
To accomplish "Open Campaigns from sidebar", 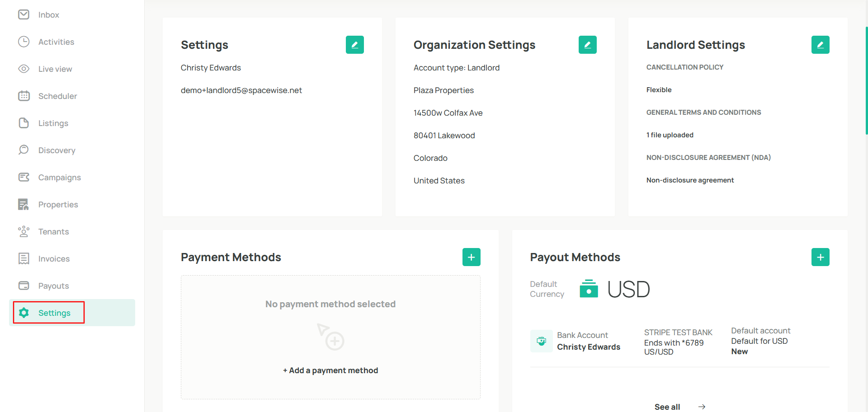I will point(59,178).
